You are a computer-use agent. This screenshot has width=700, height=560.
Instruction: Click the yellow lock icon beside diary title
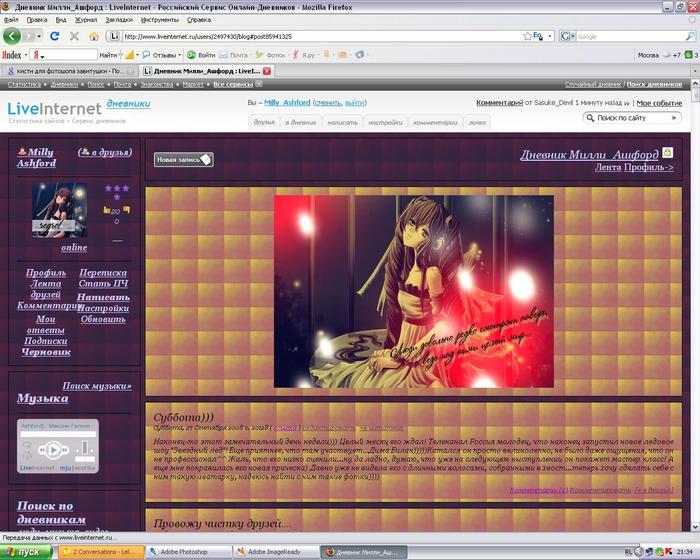pyautogui.click(x=667, y=153)
